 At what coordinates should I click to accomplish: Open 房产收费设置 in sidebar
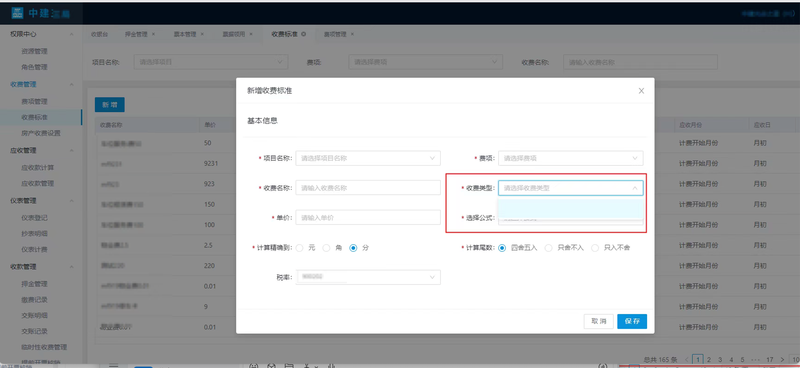point(41,133)
